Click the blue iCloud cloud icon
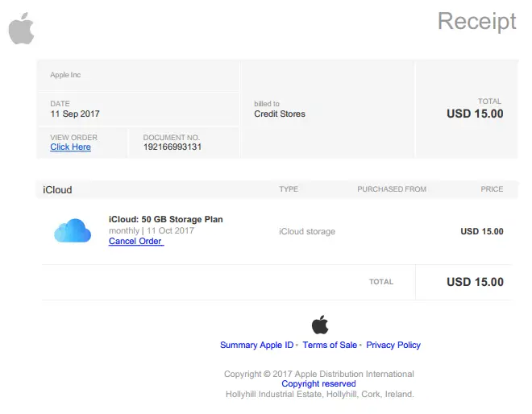The height and width of the screenshot is (414, 532). click(x=73, y=230)
